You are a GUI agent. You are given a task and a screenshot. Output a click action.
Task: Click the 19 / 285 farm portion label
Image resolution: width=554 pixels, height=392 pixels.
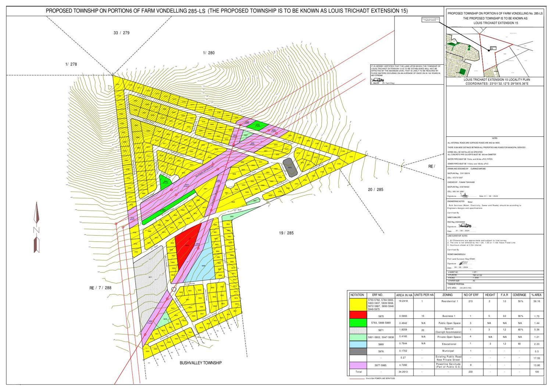pos(286,233)
